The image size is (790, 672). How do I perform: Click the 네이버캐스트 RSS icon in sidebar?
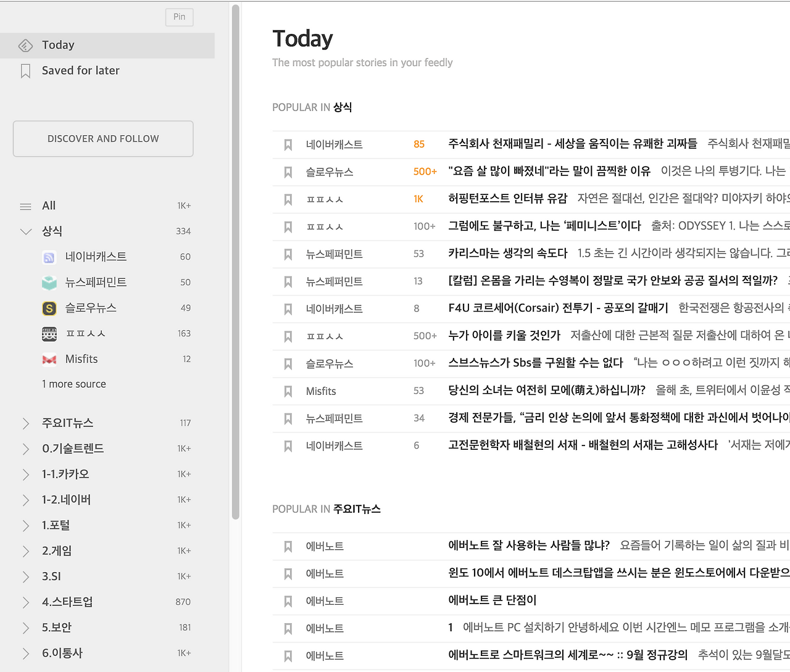click(x=49, y=257)
